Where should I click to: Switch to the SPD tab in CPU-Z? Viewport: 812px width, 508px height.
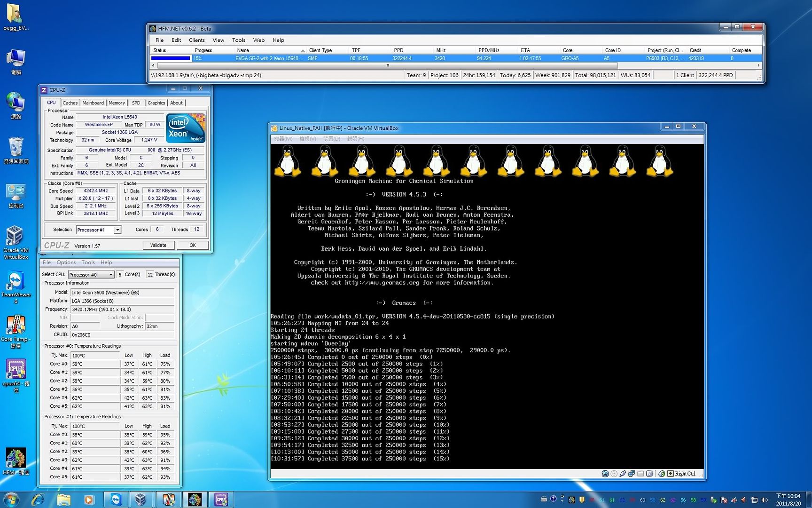[136, 103]
